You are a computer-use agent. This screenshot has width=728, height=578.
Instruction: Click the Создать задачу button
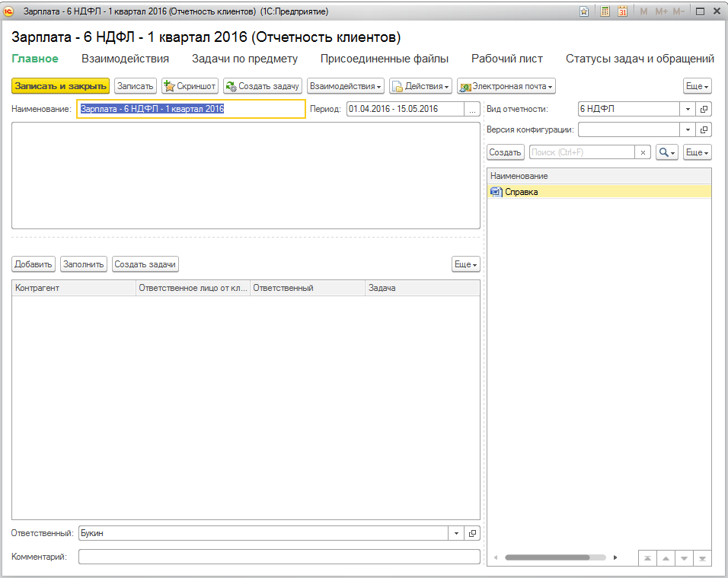coord(263,86)
